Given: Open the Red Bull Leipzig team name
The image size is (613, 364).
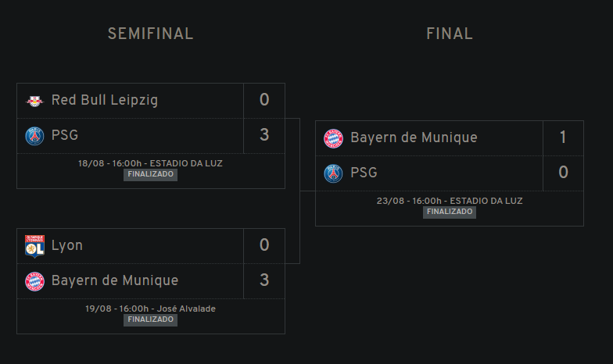Looking at the screenshot, I should 105,100.
